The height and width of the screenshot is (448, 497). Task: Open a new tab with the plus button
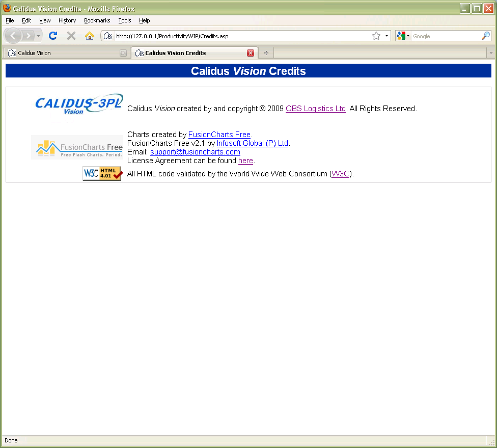tap(266, 53)
